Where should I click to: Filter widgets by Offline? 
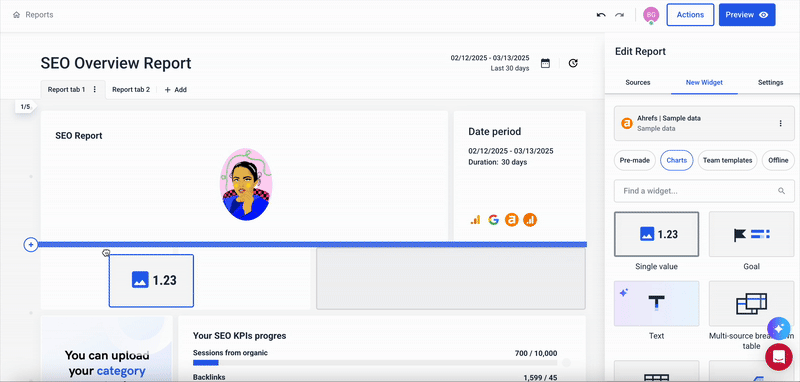[x=778, y=160]
